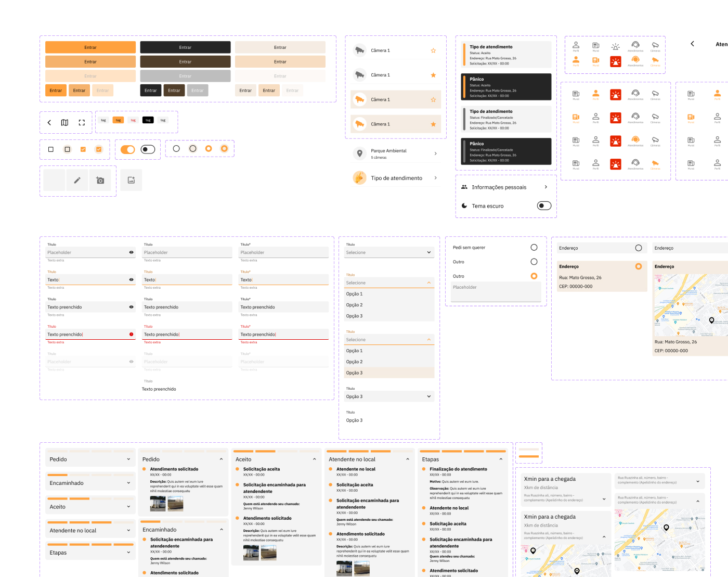Open the Informações pessoais chevron
Screen dimensions: 728x577
[545, 187]
